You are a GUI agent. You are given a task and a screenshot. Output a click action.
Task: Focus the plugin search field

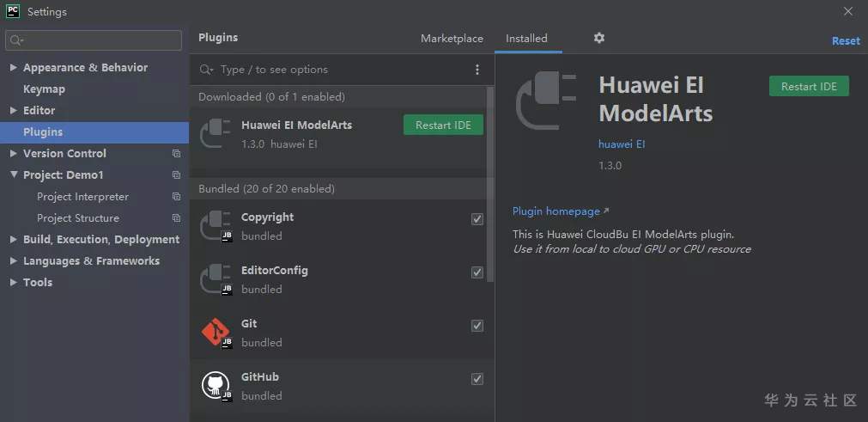(x=335, y=70)
